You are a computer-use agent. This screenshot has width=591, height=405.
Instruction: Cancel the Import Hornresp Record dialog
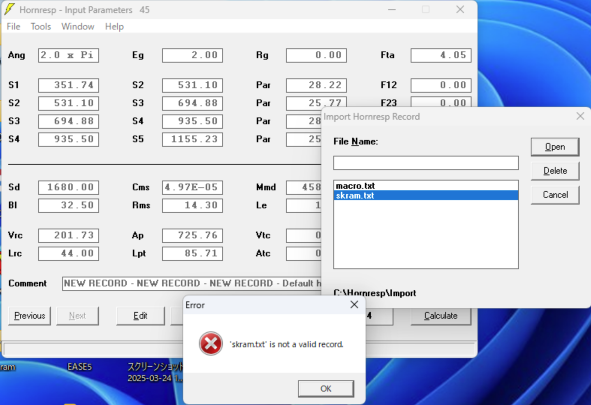[x=555, y=195]
